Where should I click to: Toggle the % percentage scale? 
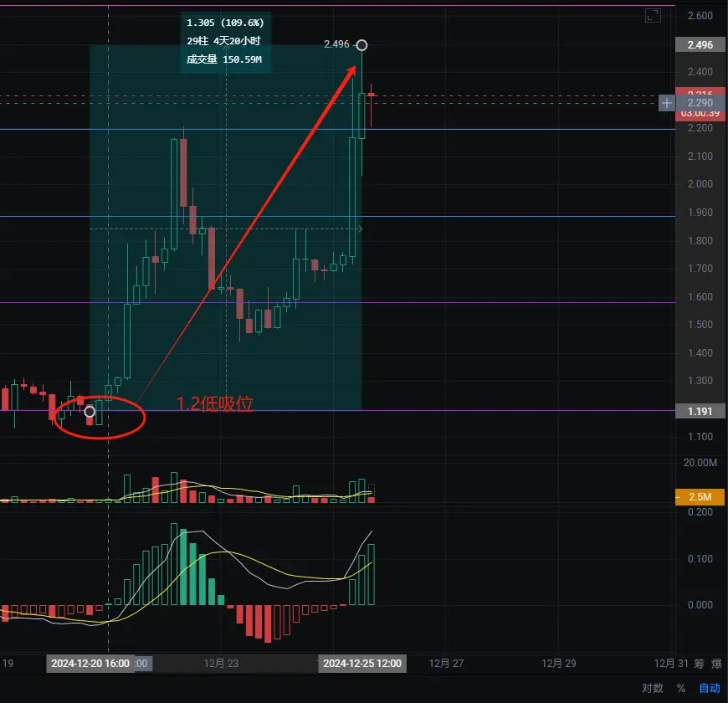(681, 688)
